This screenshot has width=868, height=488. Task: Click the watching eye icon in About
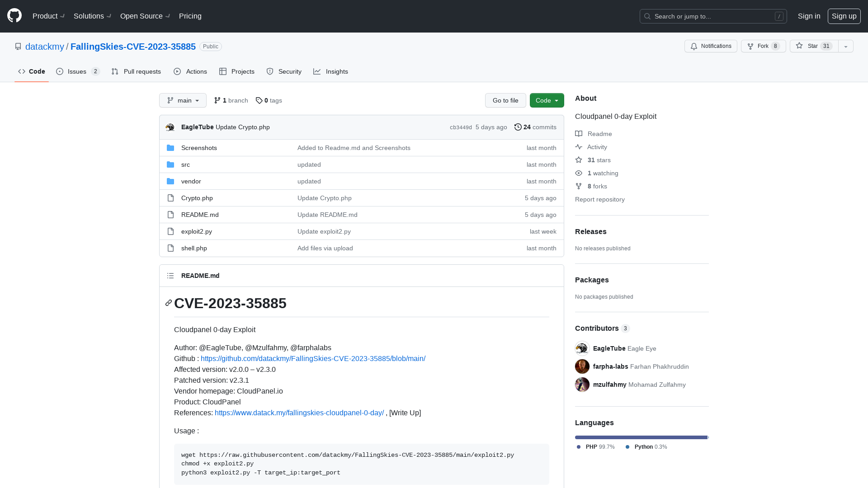(579, 173)
